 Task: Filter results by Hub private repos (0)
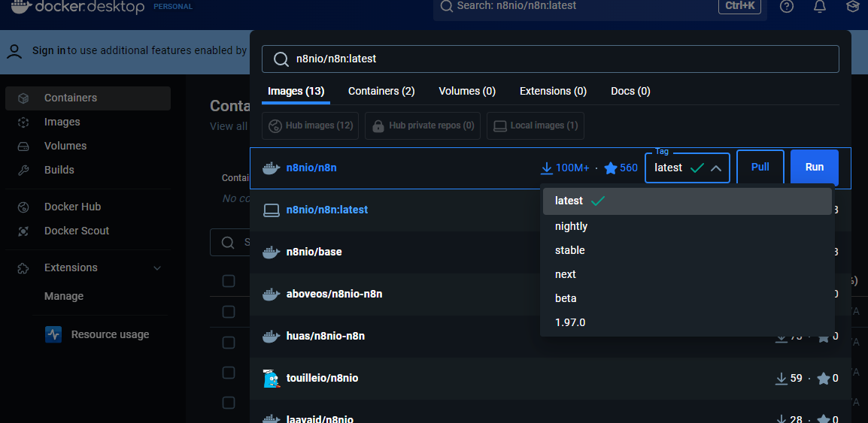[x=423, y=125]
